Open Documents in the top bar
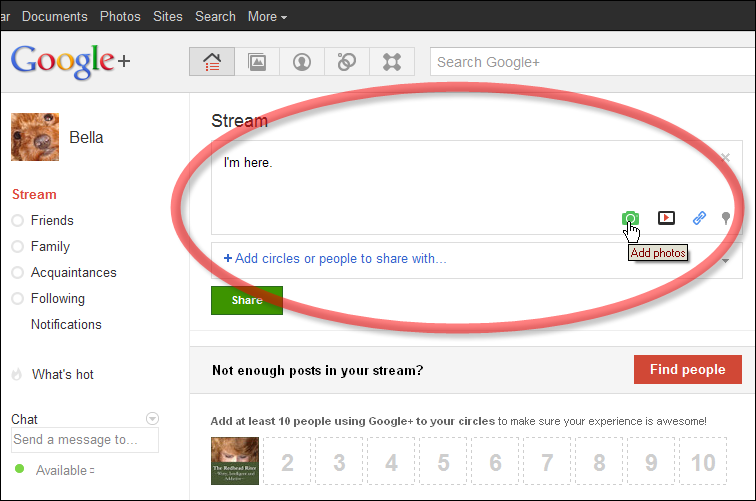Screen dimensions: 756x501 click(x=54, y=17)
